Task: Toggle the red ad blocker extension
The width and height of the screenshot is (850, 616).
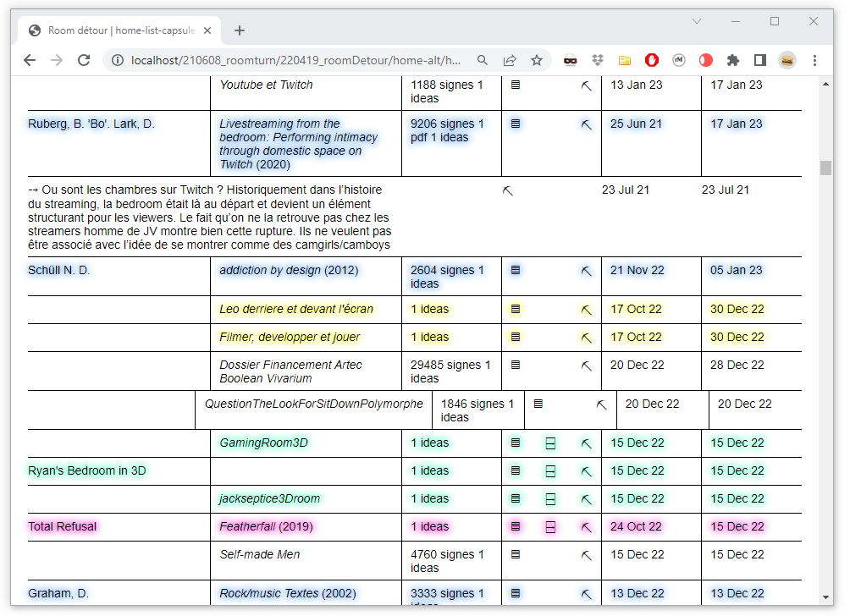Action: coord(652,60)
